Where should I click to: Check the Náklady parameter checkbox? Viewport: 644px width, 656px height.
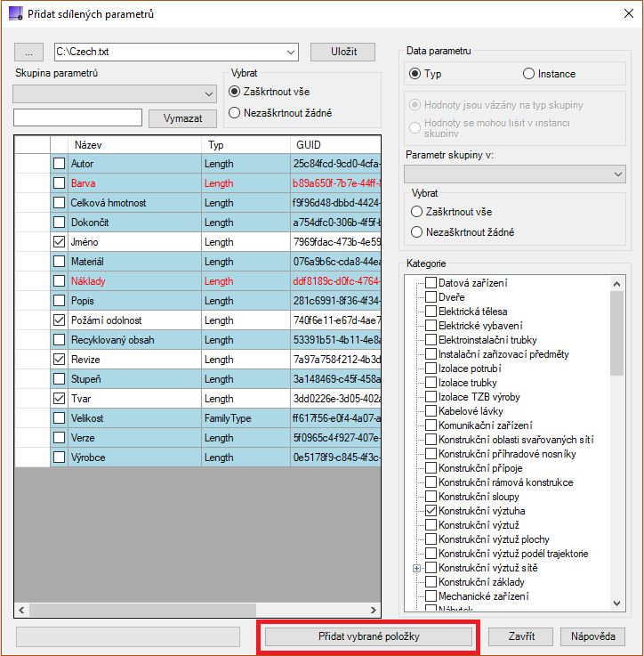[60, 281]
